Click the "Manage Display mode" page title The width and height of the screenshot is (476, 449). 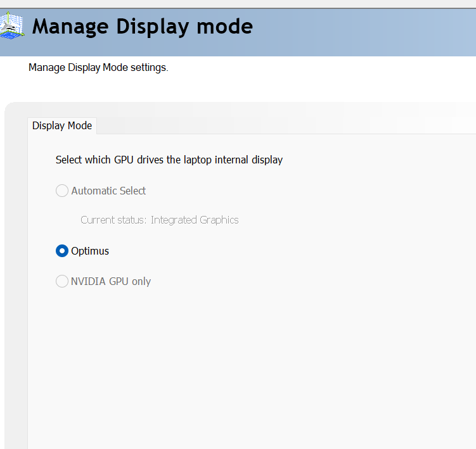[143, 27]
